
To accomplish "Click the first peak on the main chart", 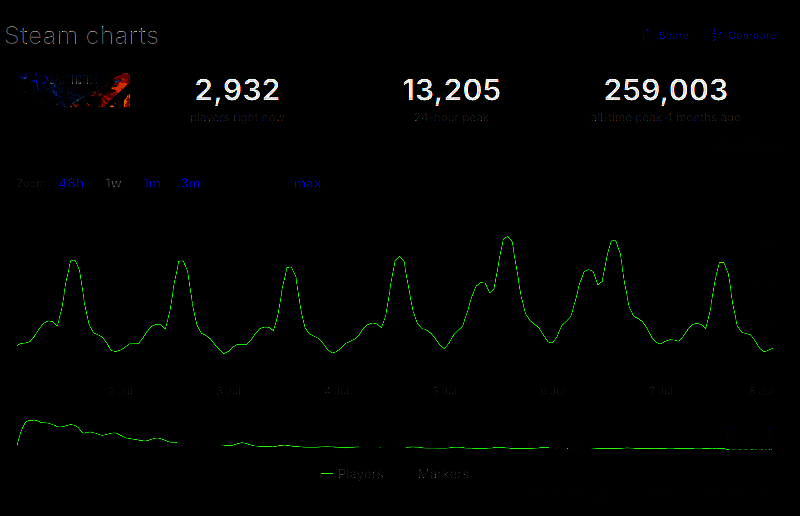I will pyautogui.click(x=73, y=261).
